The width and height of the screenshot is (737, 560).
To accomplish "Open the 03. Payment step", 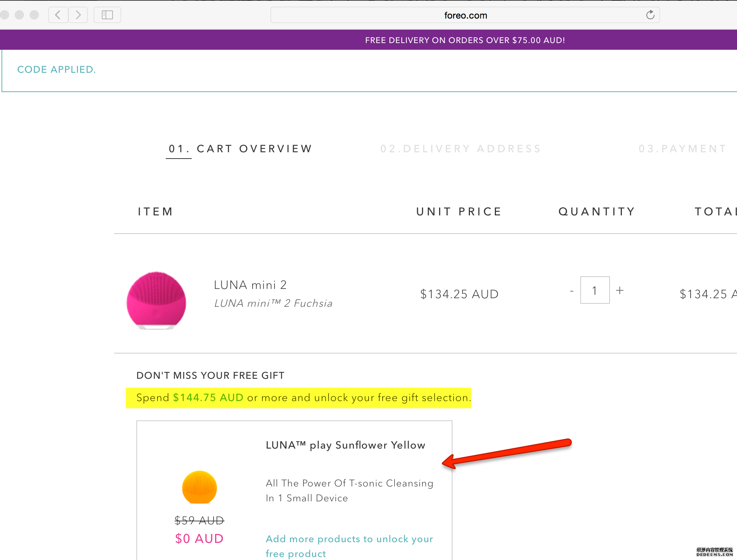I will tap(683, 149).
